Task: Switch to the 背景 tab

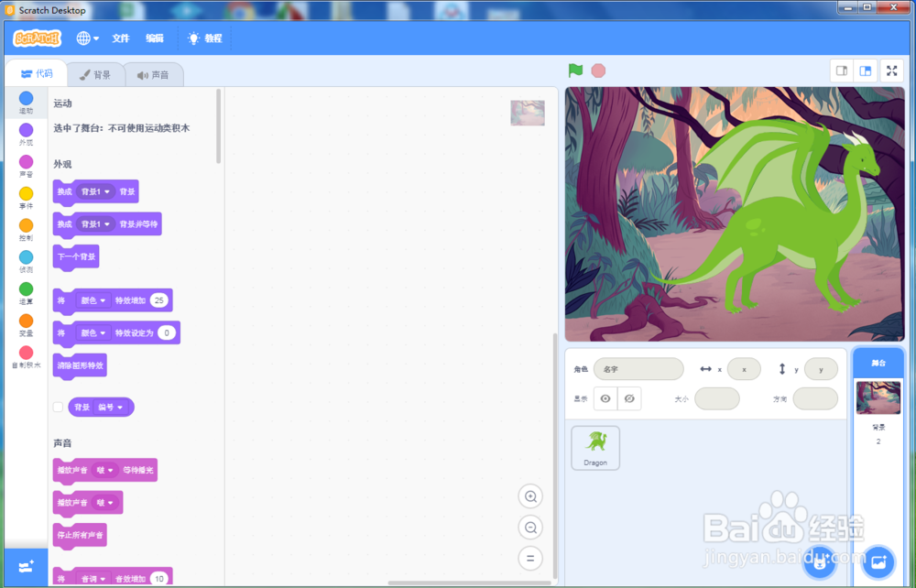Action: tap(95, 75)
